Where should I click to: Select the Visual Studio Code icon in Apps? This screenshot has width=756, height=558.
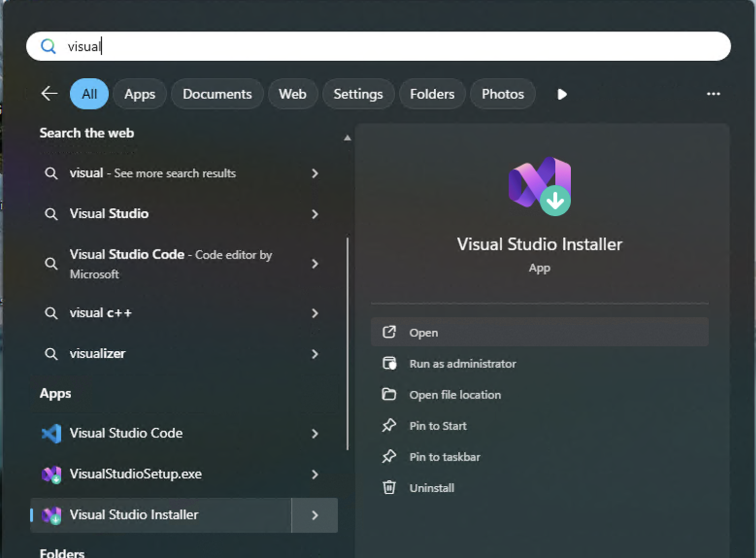(x=51, y=433)
